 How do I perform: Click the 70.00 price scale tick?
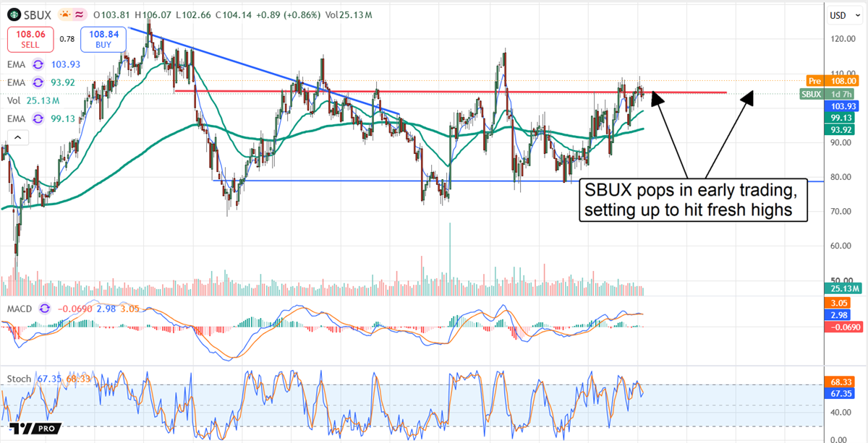[842, 211]
